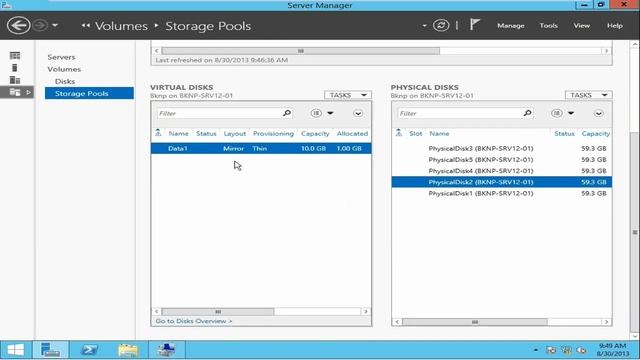Screen dimensions: 640x360
Task: Click Virtual Disks filter field
Action: click(219, 113)
